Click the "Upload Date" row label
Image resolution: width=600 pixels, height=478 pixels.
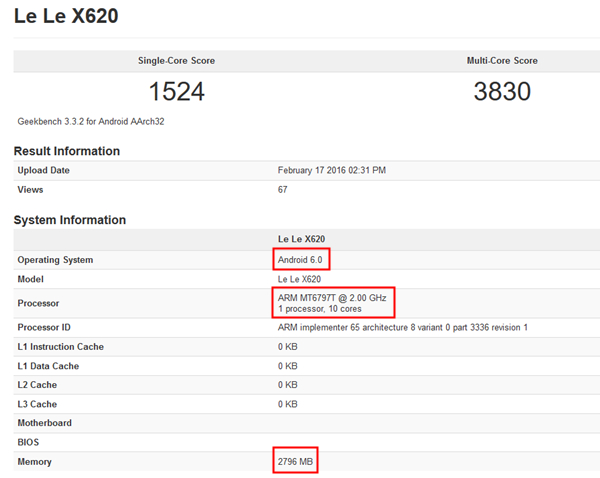pyautogui.click(x=43, y=170)
